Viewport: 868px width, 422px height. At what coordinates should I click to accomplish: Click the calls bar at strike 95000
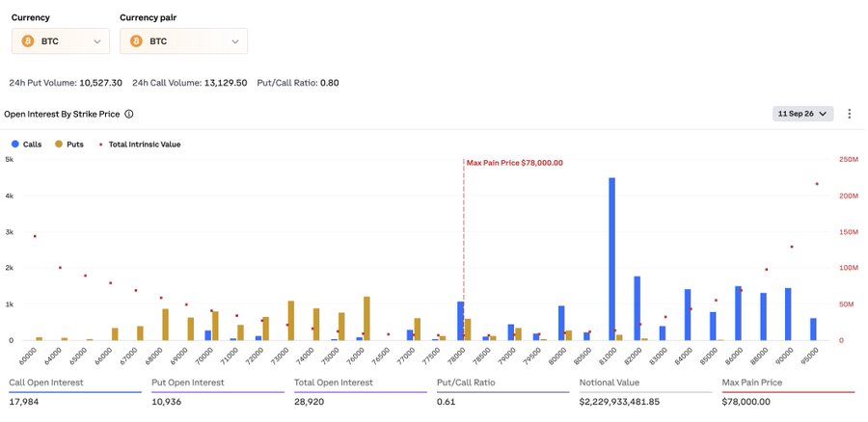coord(813,330)
